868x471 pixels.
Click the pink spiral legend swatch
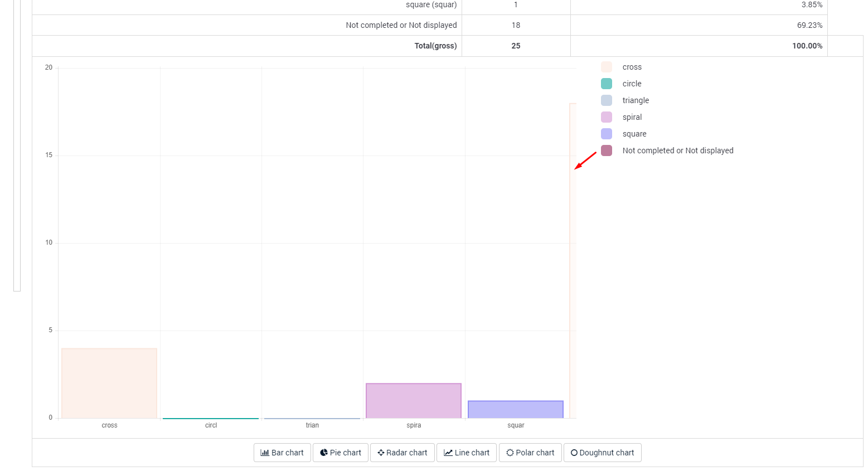point(607,117)
